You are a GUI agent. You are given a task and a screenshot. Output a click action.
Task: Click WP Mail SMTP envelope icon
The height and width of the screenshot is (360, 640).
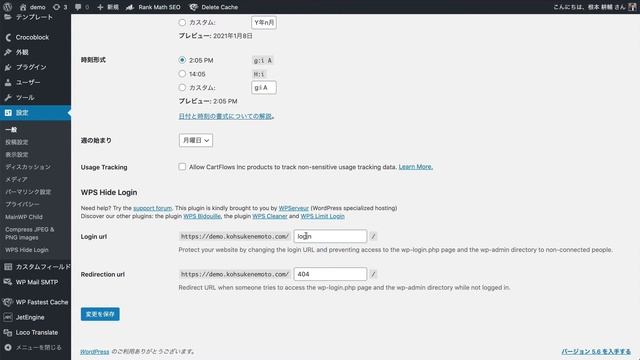point(8,282)
